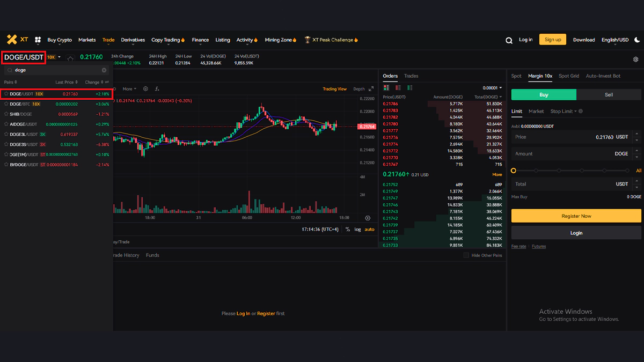
Task: Open the Total(DOGE) column dropdown
Action: click(487, 97)
